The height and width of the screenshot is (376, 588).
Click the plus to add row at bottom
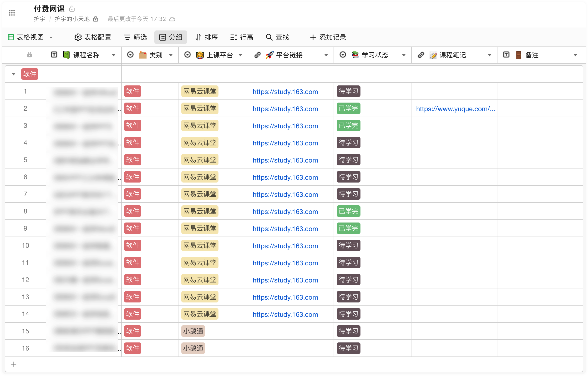[13, 364]
